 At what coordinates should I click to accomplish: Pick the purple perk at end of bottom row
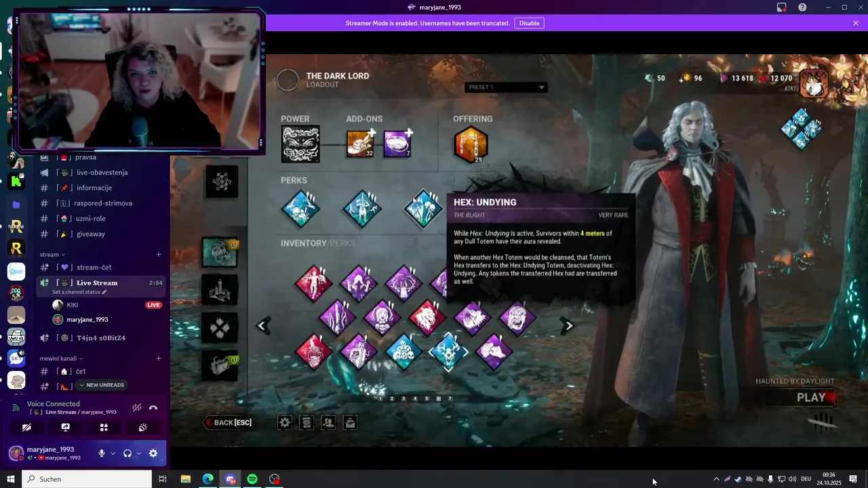pyautogui.click(x=494, y=352)
